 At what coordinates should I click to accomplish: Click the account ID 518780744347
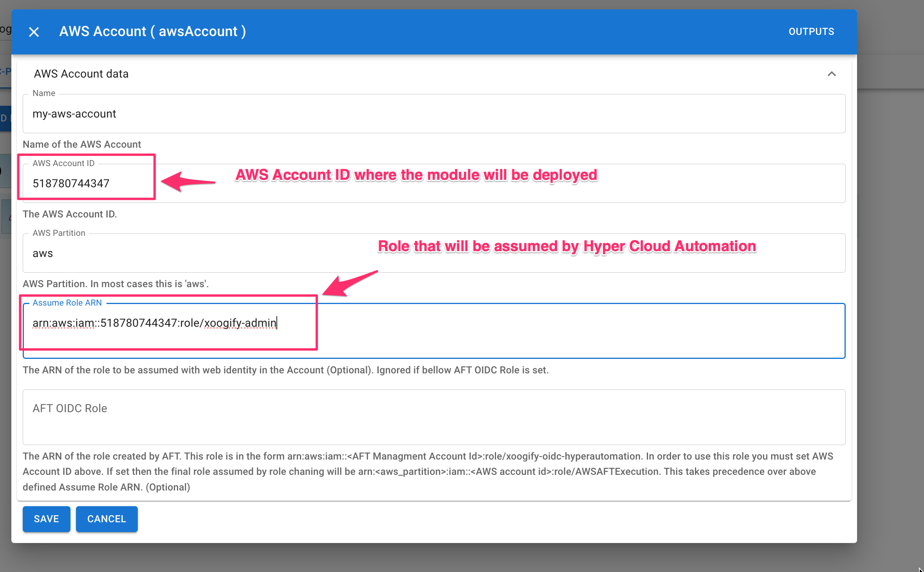tap(71, 183)
